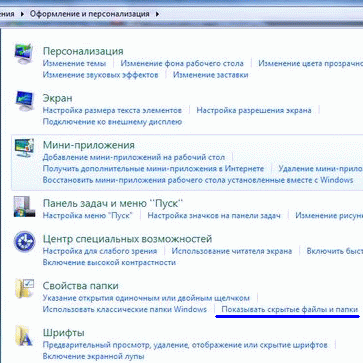Click Использовать классические папки Windows link

pyautogui.click(x=125, y=309)
